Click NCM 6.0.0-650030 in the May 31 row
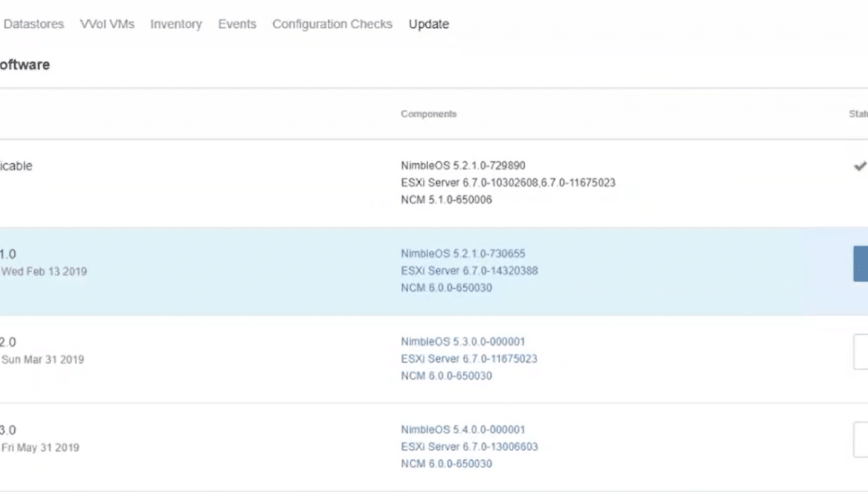Screen dimensions: 868x492 coord(446,464)
